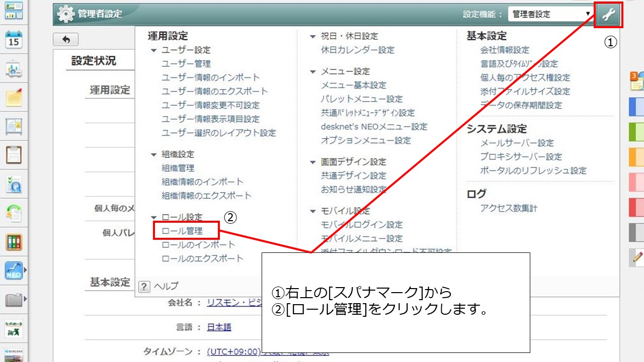The height and width of the screenshot is (362, 644).
Task: Collapse the 祝日・休日設定 section
Action: 313,36
